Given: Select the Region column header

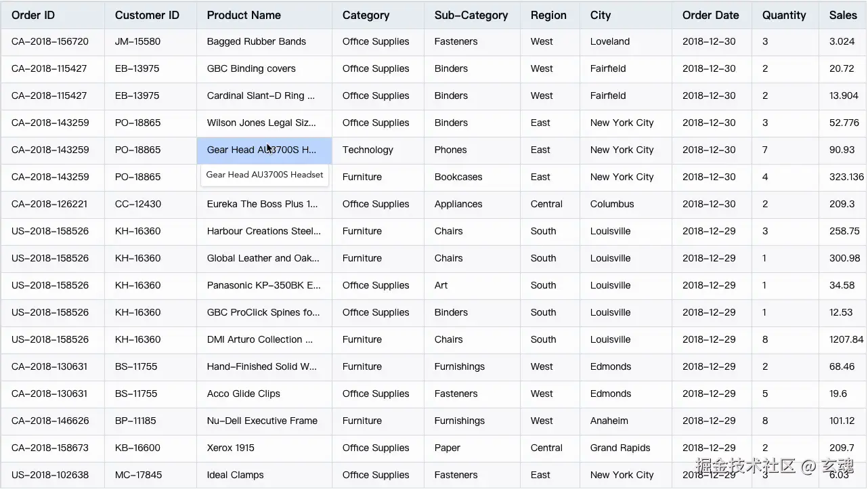Looking at the screenshot, I should tap(548, 15).
